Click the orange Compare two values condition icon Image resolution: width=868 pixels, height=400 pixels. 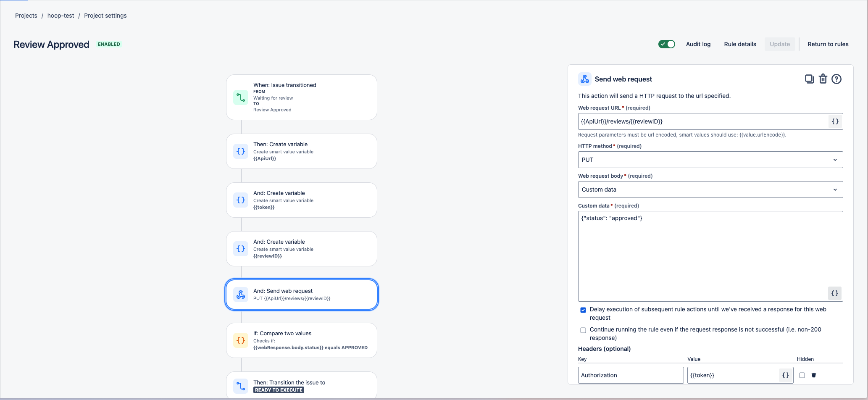click(241, 340)
